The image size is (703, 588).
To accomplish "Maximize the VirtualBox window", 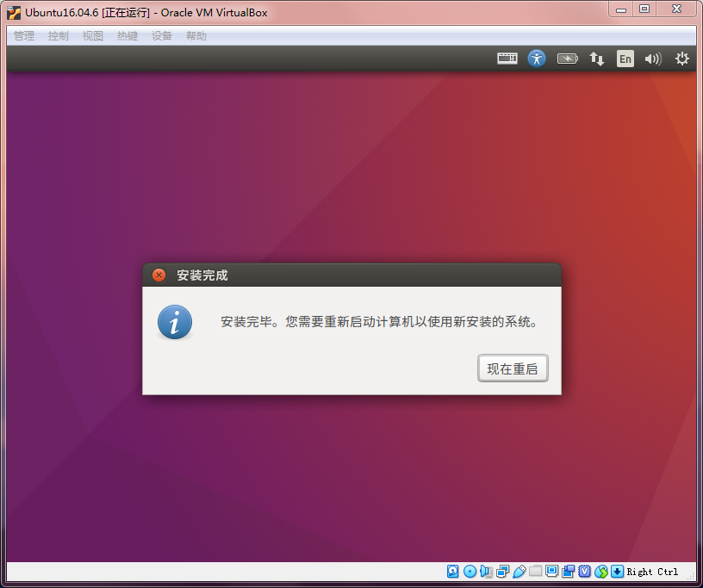I will click(644, 9).
